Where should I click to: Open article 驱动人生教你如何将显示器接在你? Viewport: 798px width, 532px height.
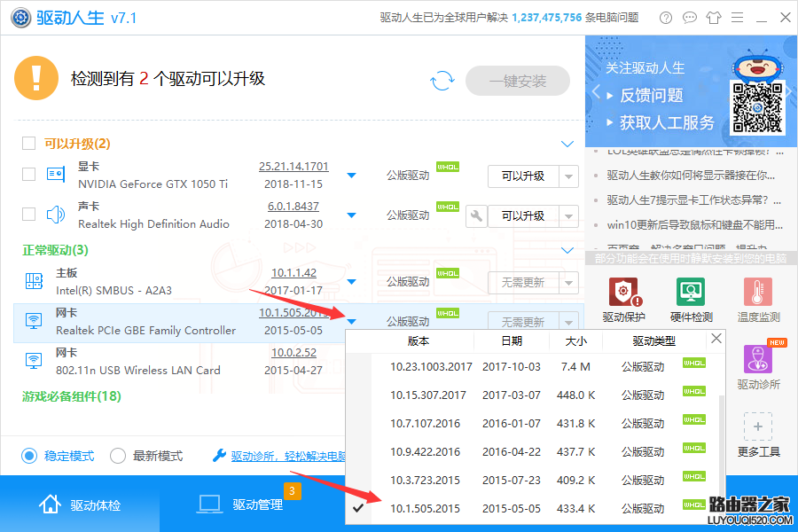tap(691, 176)
